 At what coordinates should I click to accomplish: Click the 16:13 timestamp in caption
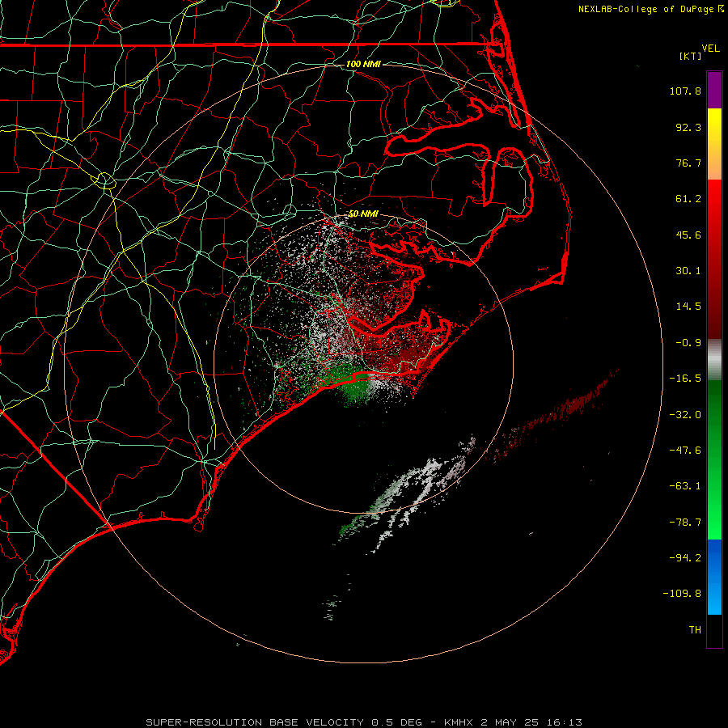coord(564,722)
